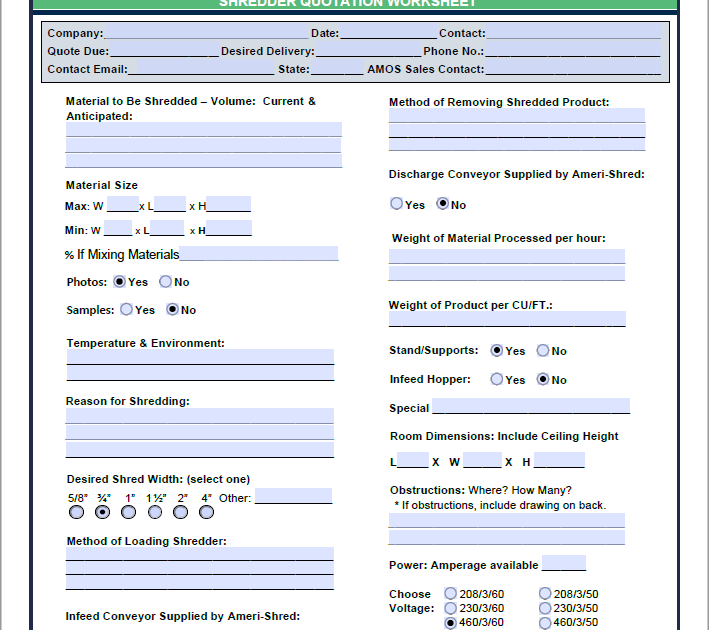Click first Weight of Material Processed line
This screenshot has width=709, height=630.
point(507,256)
